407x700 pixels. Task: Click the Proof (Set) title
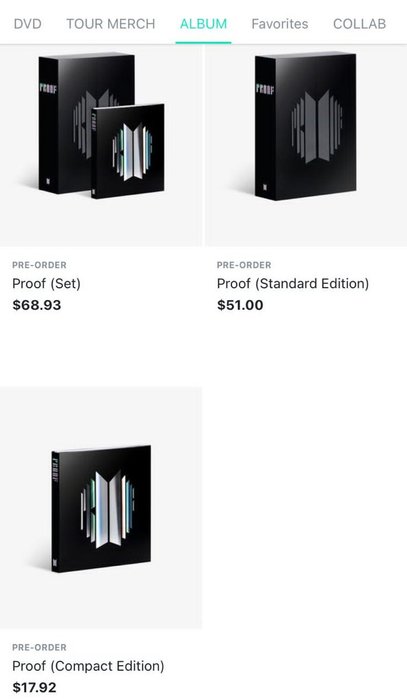(46, 283)
